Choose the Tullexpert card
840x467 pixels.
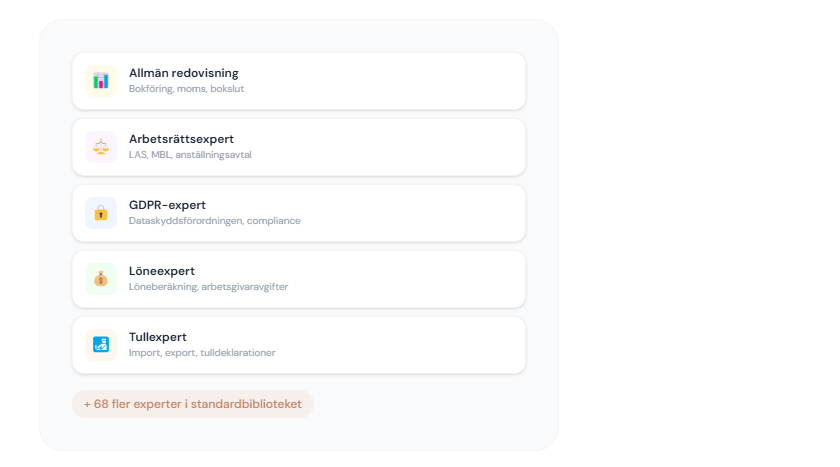click(400, 345)
